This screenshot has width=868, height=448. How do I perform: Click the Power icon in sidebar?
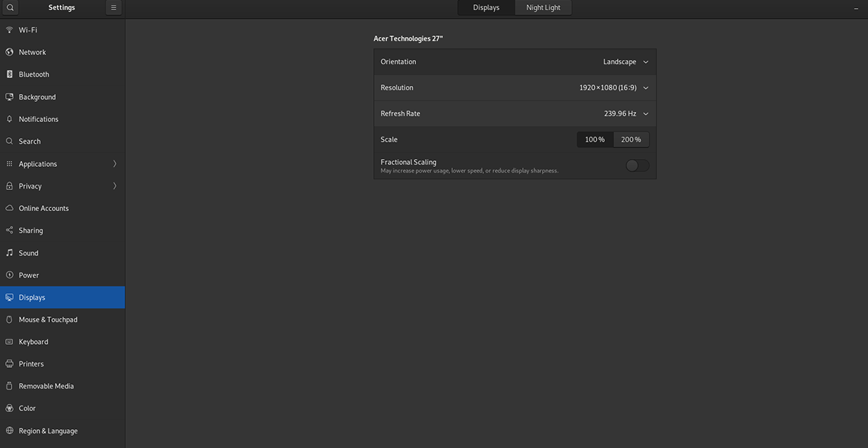click(9, 275)
